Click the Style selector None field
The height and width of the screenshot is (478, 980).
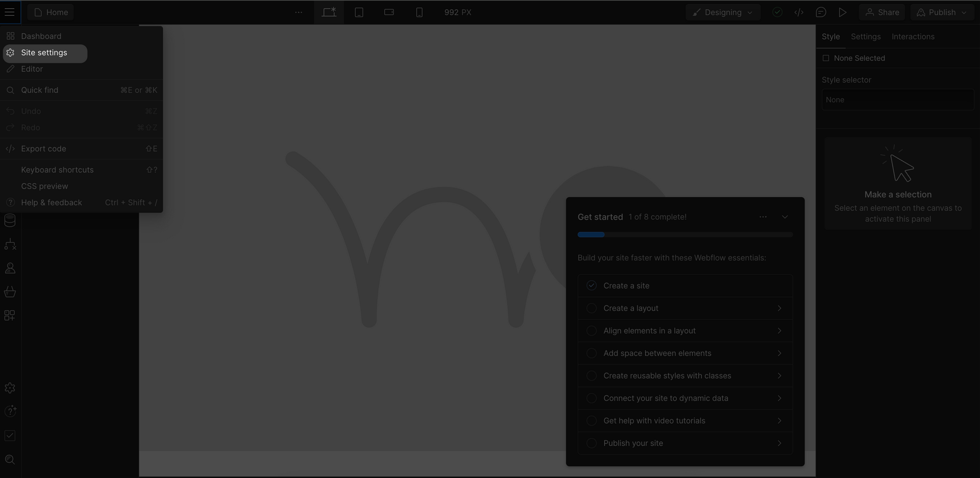pos(898,100)
